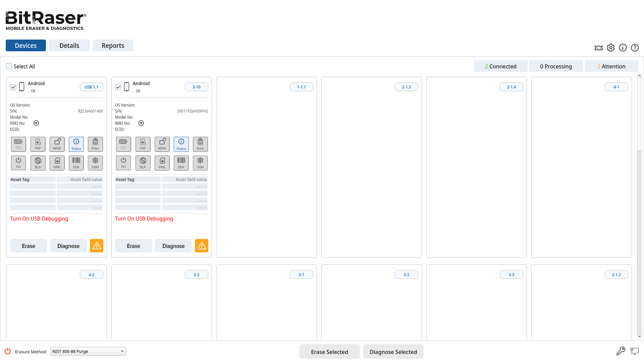Diagnose the USB 1.1 device
Viewport: 644px width, 362px height.
point(68,246)
